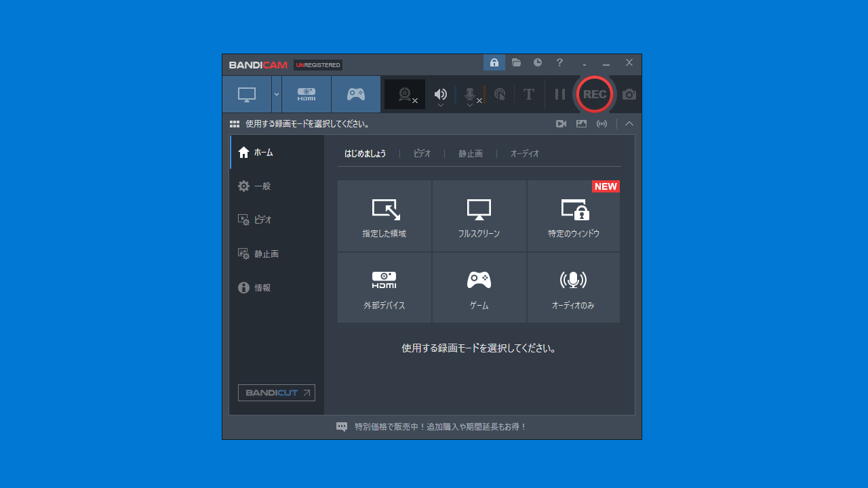Screen dimensions: 868x488
Task: Open the image list icon in status bar
Action: pyautogui.click(x=581, y=124)
